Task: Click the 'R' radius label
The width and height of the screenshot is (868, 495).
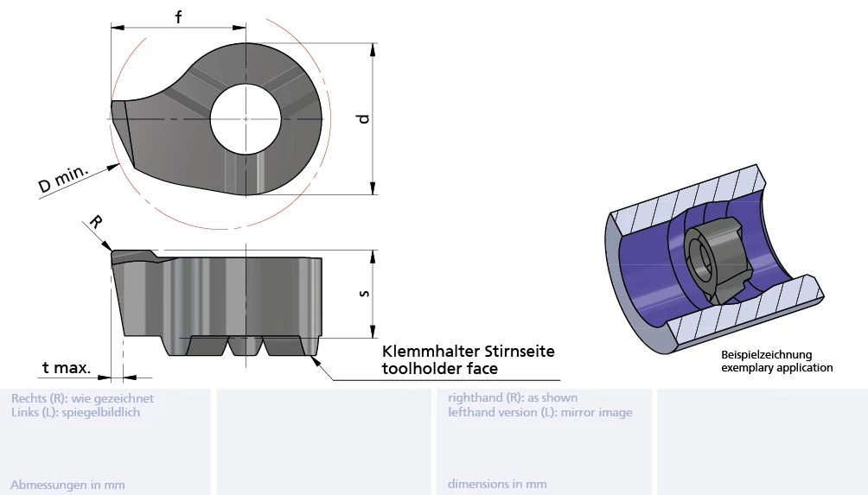Action: (96, 222)
